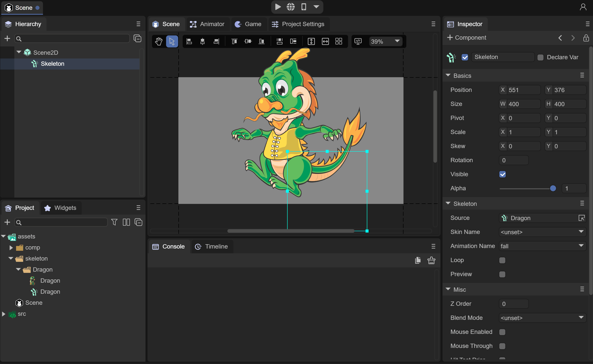This screenshot has height=364, width=593.
Task: Click the Rotation input field
Action: click(514, 160)
